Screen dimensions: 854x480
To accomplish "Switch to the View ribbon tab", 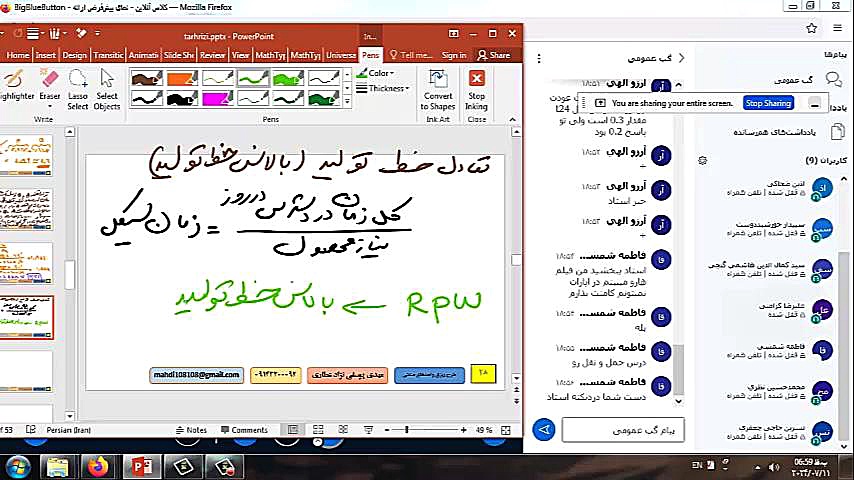I will pos(240,55).
